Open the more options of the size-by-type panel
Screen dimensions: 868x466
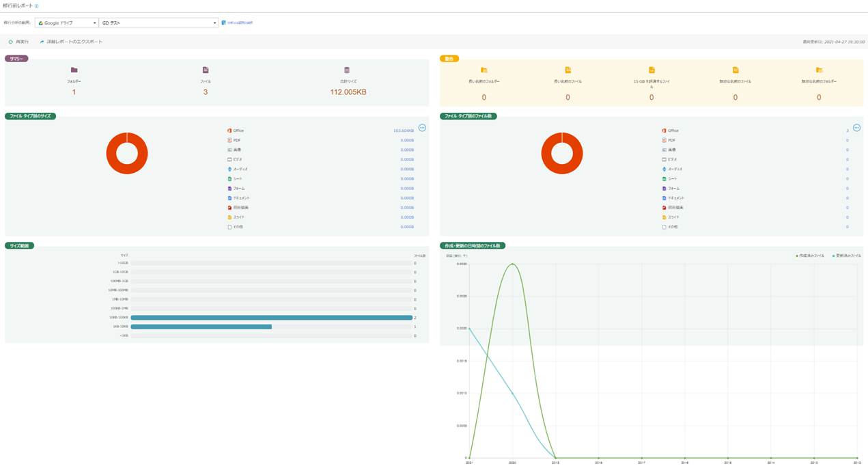(422, 128)
